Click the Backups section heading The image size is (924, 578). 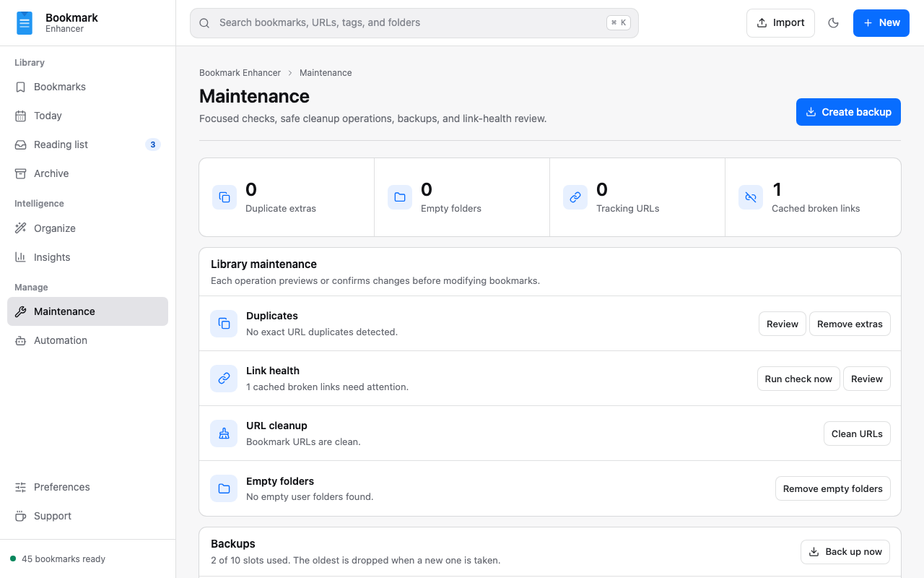point(233,543)
